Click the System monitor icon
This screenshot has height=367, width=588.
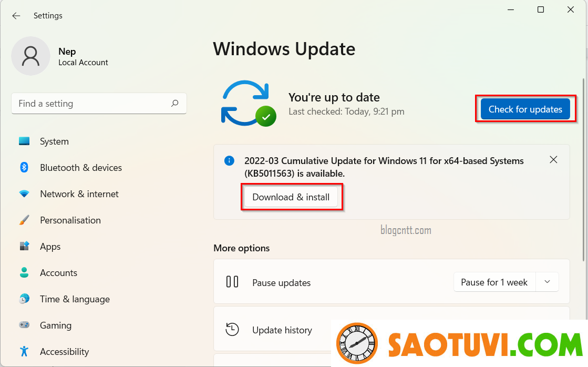point(24,141)
